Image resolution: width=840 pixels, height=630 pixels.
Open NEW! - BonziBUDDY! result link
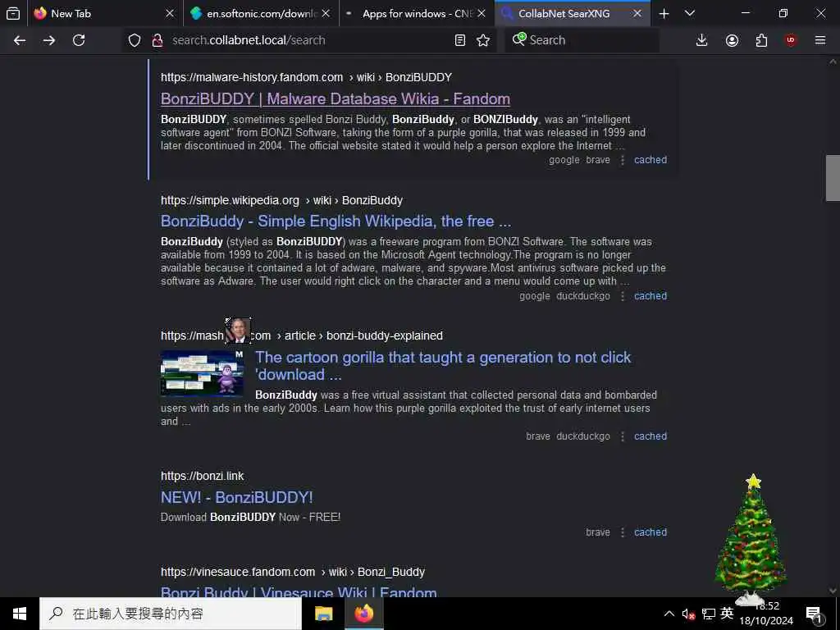(x=237, y=497)
